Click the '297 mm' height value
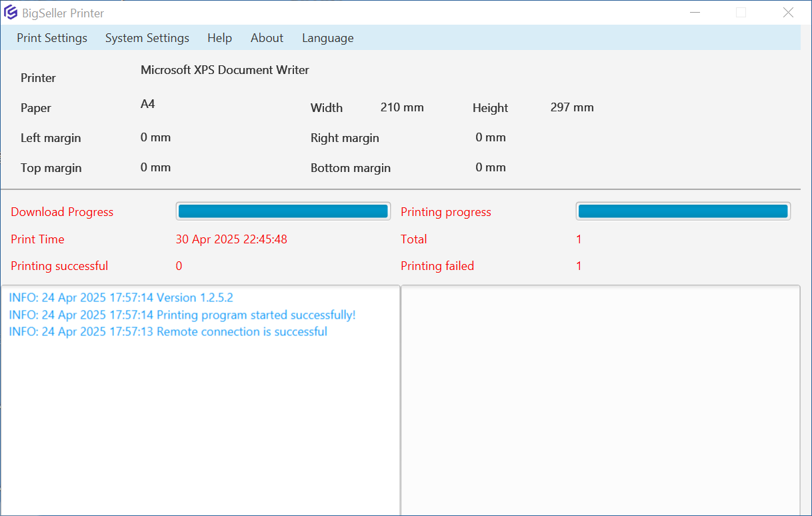The height and width of the screenshot is (516, 812). 572,107
